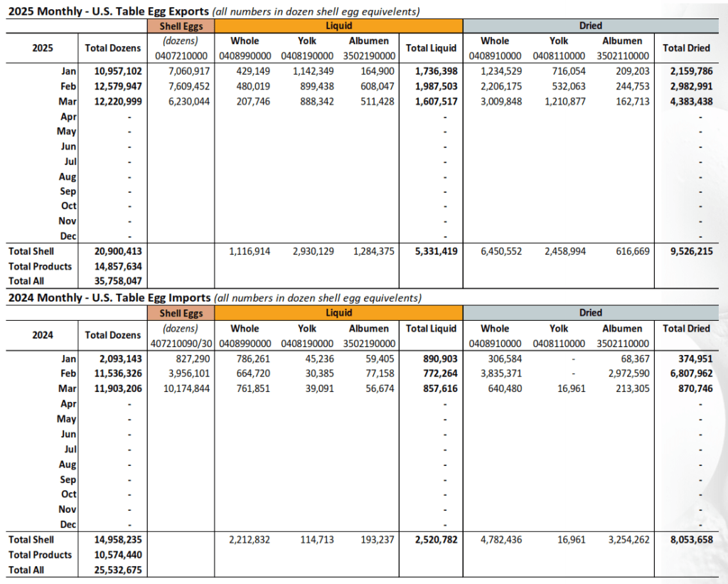Viewport: 728px width, 584px height.
Task: Click the 2024 Imports table title
Action: pos(215,298)
